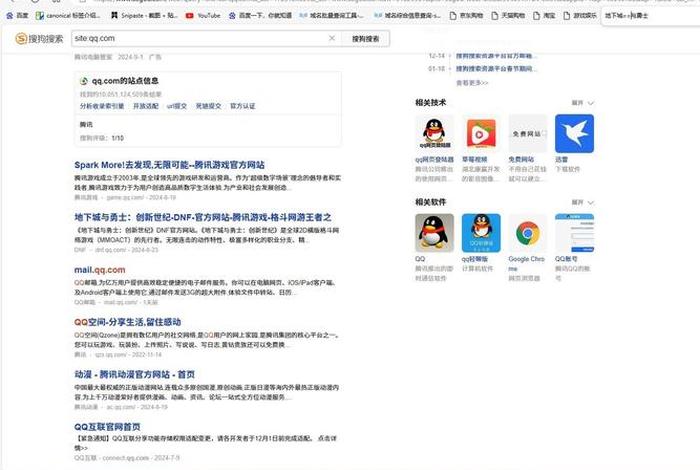Open the 百度一下 bookmark
The height and width of the screenshot is (470, 700).
tap(260, 16)
